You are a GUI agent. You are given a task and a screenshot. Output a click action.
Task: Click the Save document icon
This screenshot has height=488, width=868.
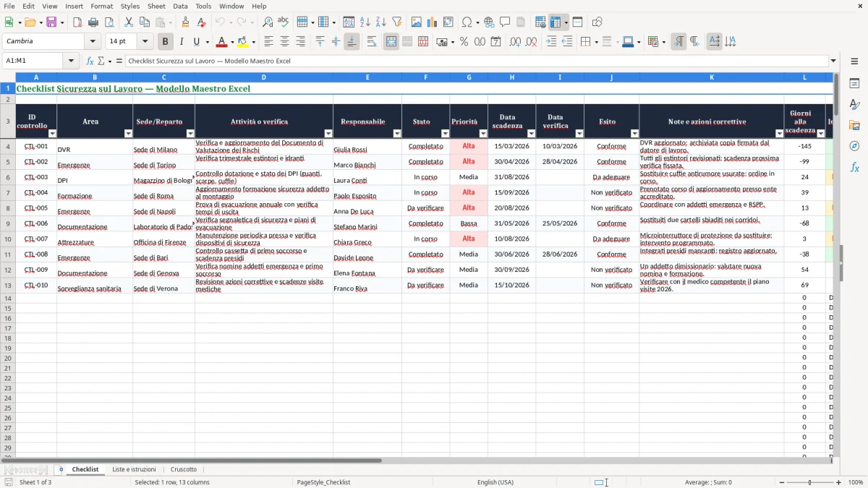(51, 22)
